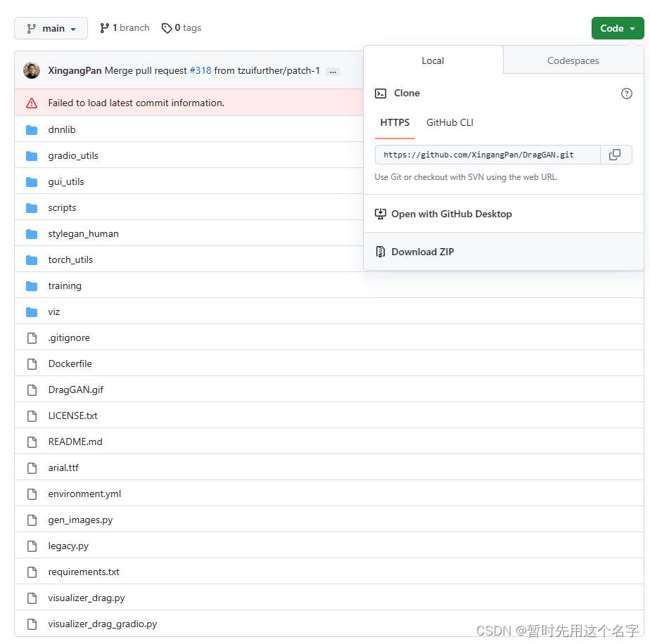650x644 pixels.
Task: Click the folder icon next to training
Action: (x=32, y=286)
